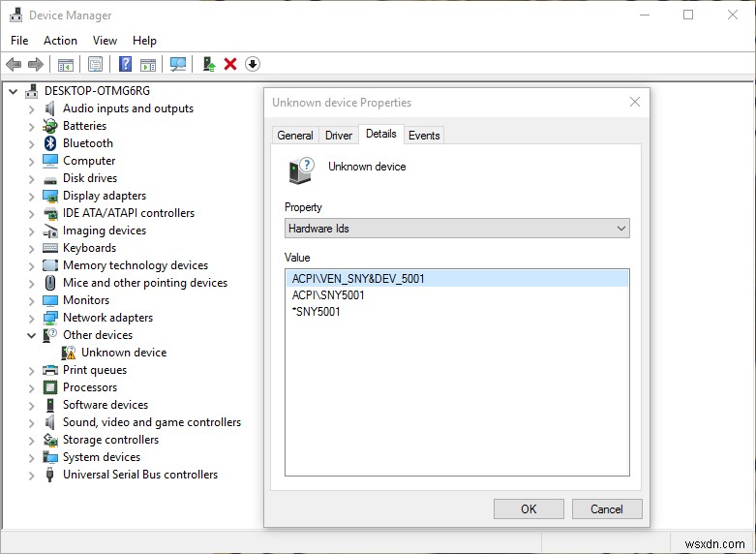Switch to the General tab
Image resolution: width=756 pixels, height=554 pixels.
coord(295,136)
